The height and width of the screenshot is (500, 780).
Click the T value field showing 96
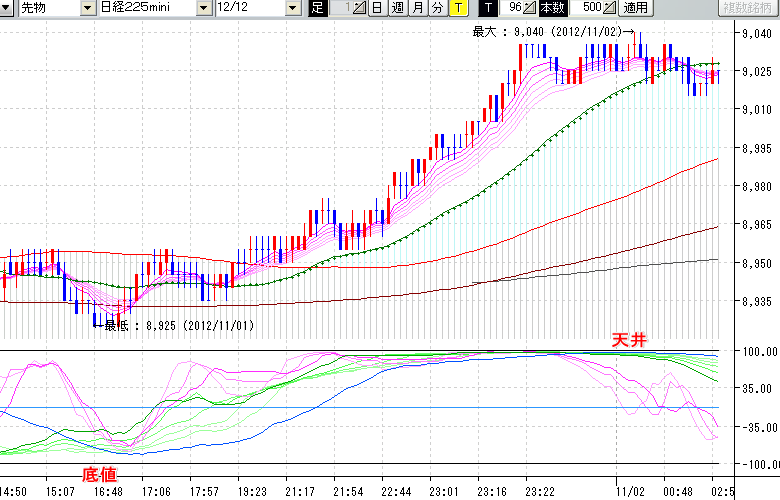pos(511,8)
